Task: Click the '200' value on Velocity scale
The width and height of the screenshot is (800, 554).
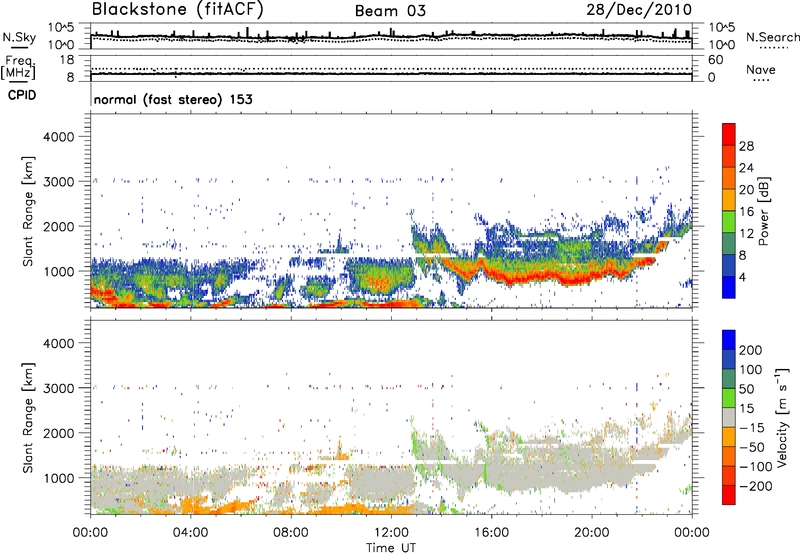Action: (751, 350)
